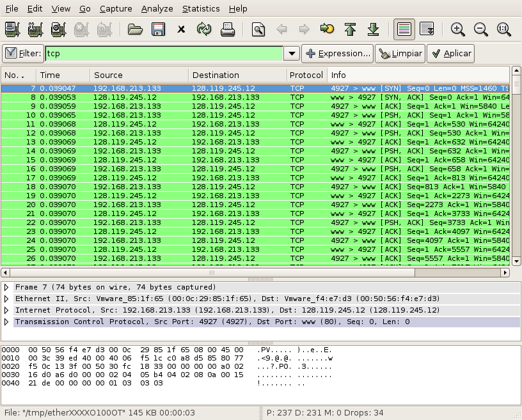522x420 pixels.
Task: Open a capture file folder icon
Action: pos(135,29)
